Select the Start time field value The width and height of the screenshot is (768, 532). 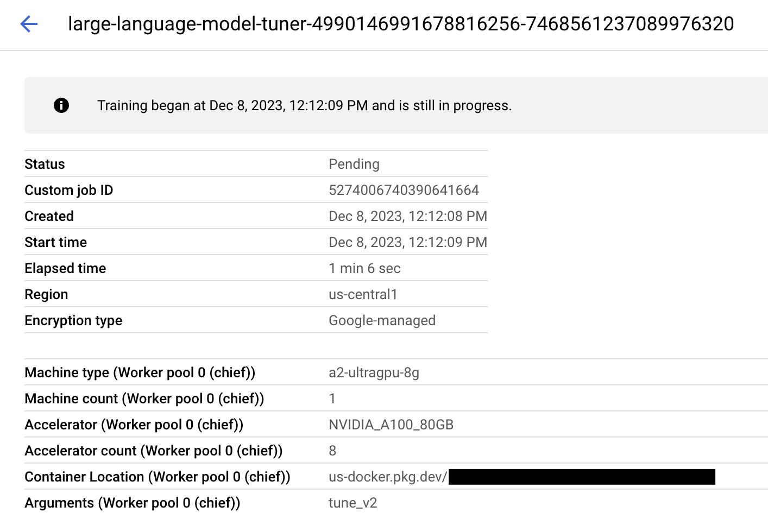[x=408, y=242]
